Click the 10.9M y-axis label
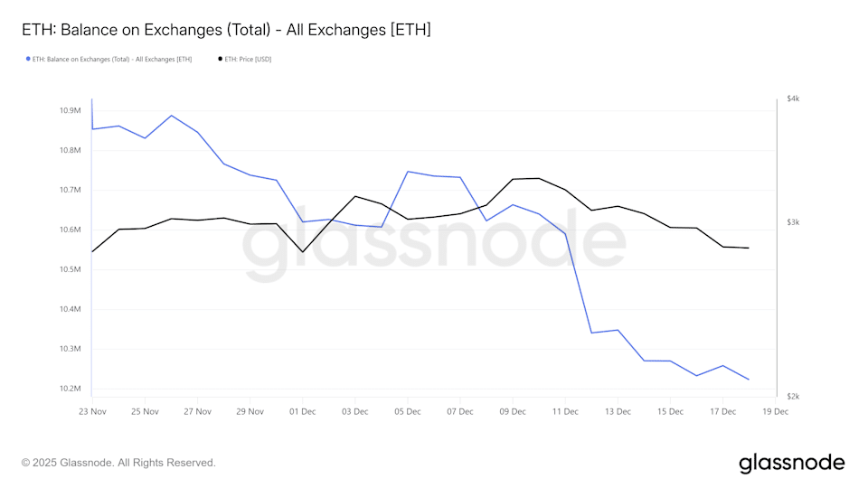 point(70,110)
